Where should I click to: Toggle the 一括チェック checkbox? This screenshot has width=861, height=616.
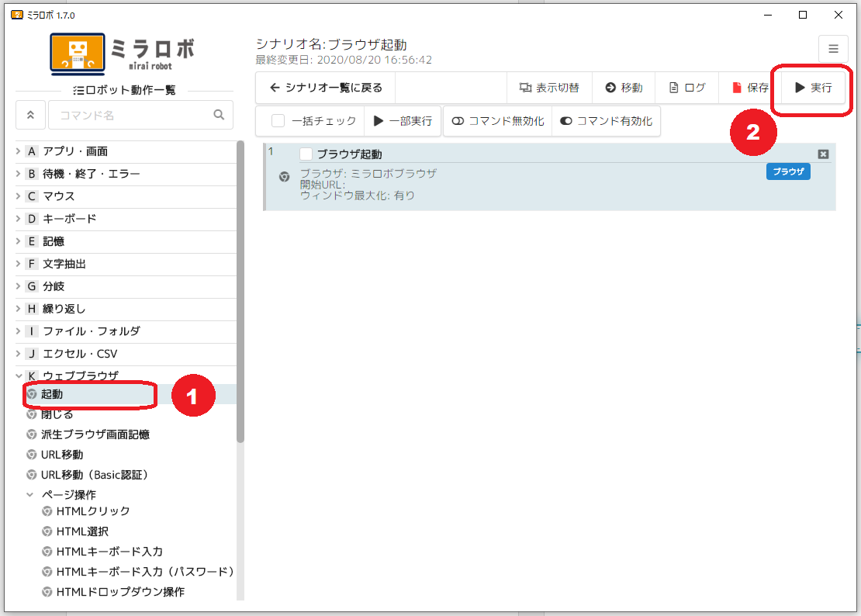tap(278, 121)
